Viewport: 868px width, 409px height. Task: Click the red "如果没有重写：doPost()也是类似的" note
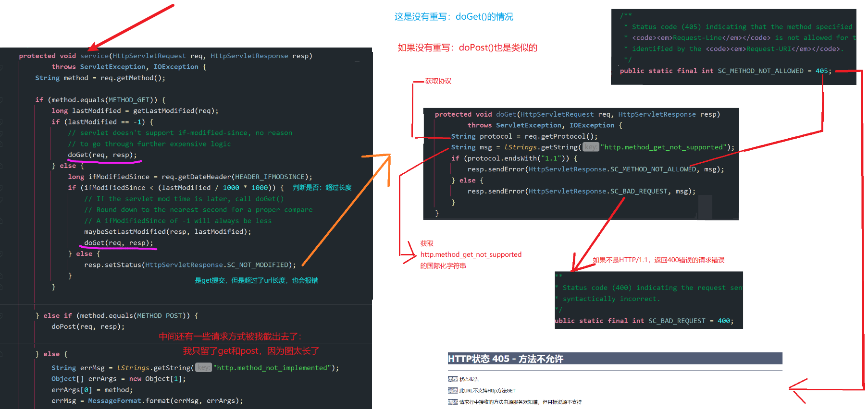467,48
